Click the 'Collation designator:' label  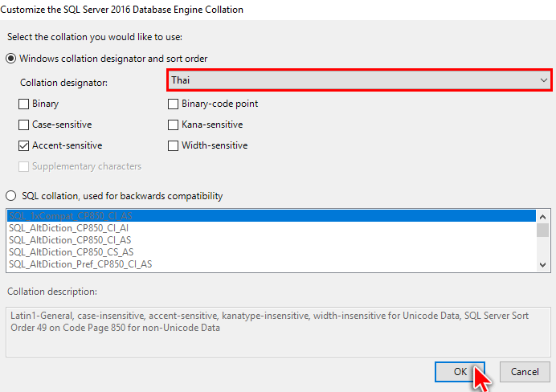click(63, 83)
